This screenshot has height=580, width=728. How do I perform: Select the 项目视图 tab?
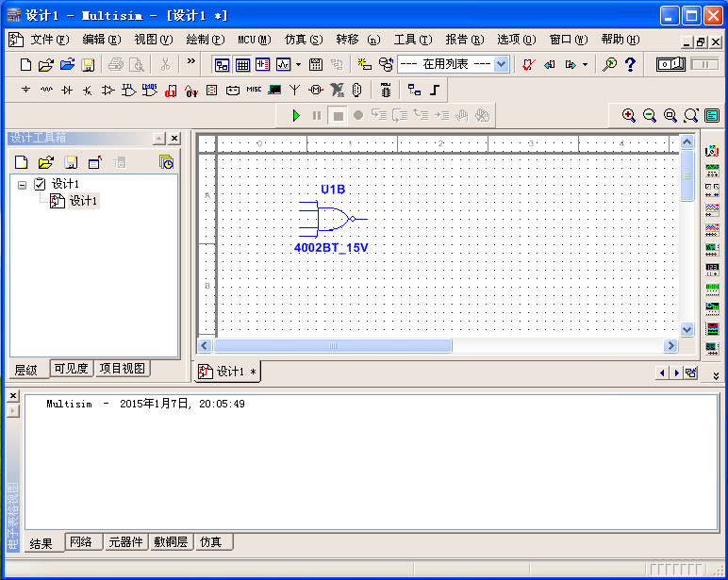coord(123,369)
